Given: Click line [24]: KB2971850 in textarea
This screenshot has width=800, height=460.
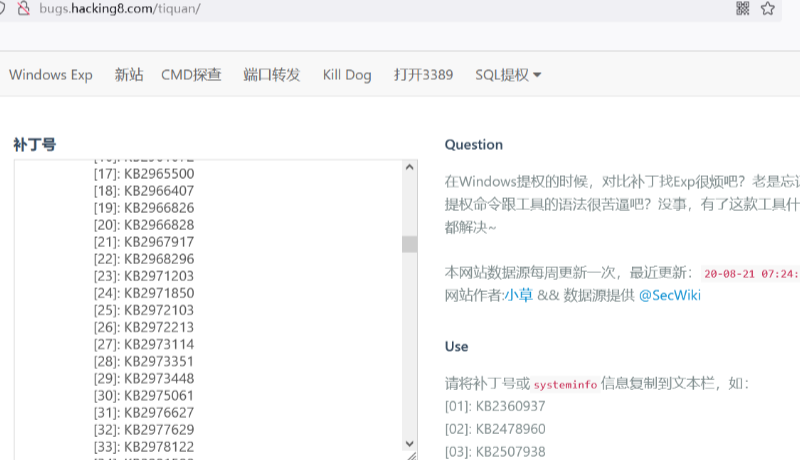Looking at the screenshot, I should [x=144, y=293].
